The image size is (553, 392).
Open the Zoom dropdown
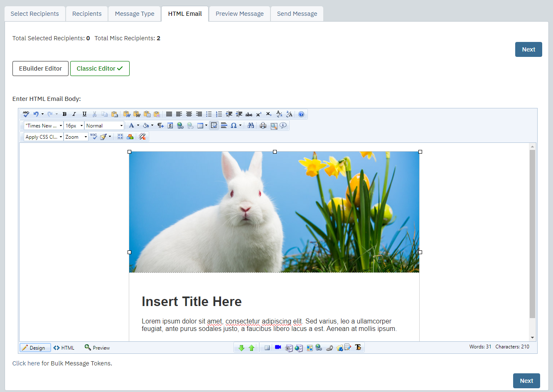[76, 137]
